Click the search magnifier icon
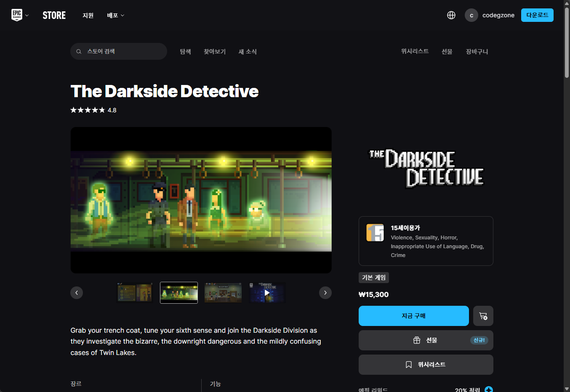This screenshot has height=392, width=570. [x=79, y=51]
